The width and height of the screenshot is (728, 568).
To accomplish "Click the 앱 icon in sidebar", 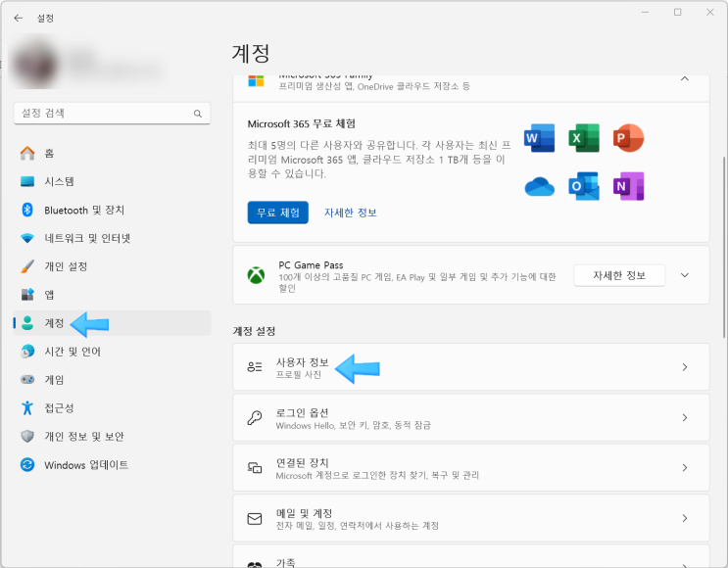I will 27,295.
